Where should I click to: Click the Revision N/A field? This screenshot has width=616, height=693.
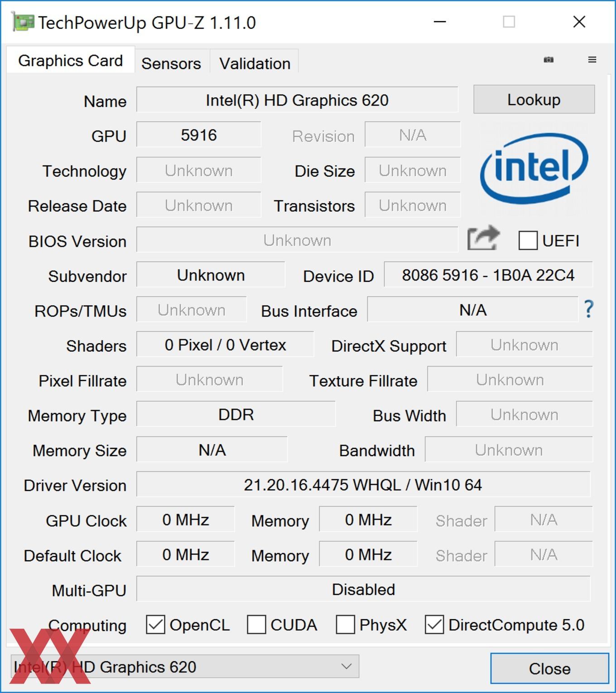[413, 135]
